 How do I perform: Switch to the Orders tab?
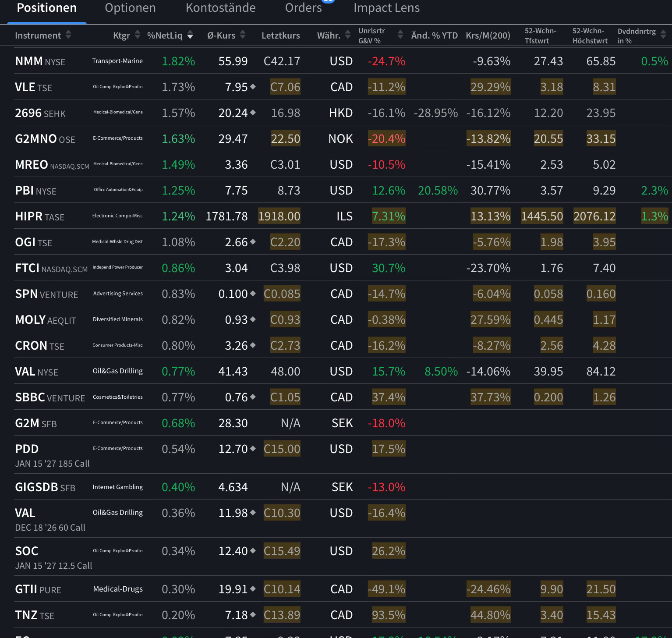tap(303, 8)
